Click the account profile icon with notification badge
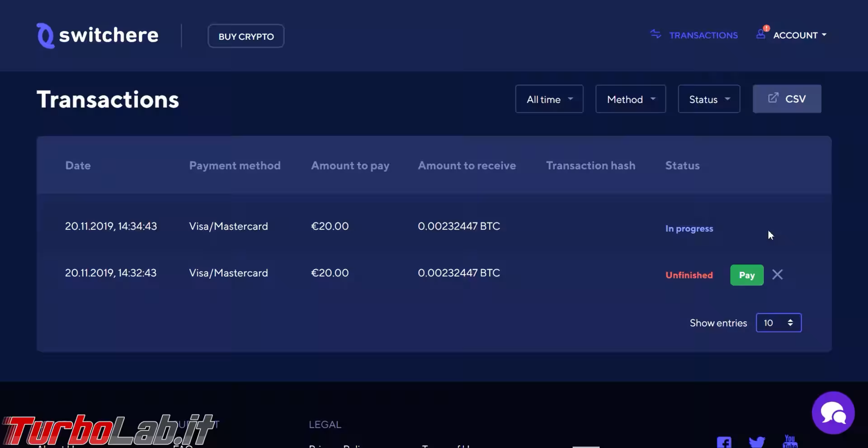Image resolution: width=868 pixels, height=448 pixels. (761, 34)
